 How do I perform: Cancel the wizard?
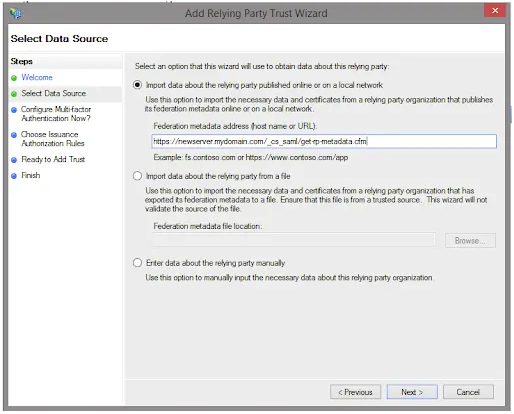point(468,392)
